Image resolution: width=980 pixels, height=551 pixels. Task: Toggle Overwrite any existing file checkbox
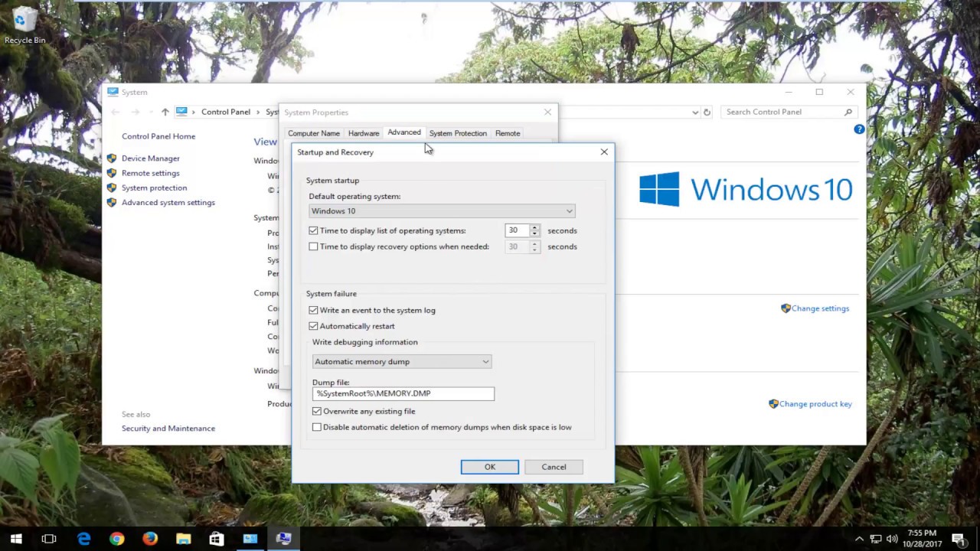[316, 411]
